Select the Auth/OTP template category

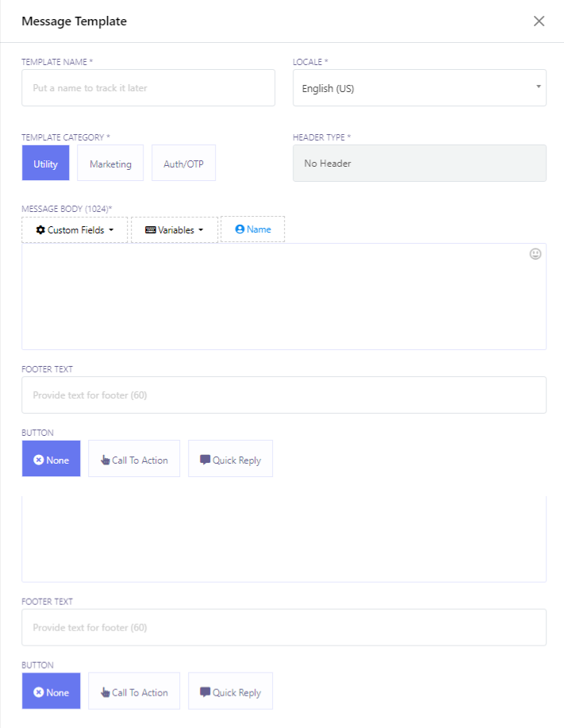[x=183, y=164]
